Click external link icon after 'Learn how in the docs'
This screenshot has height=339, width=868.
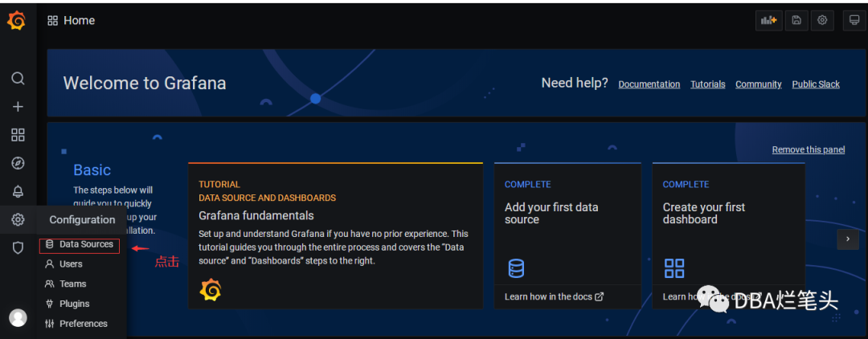tap(599, 296)
